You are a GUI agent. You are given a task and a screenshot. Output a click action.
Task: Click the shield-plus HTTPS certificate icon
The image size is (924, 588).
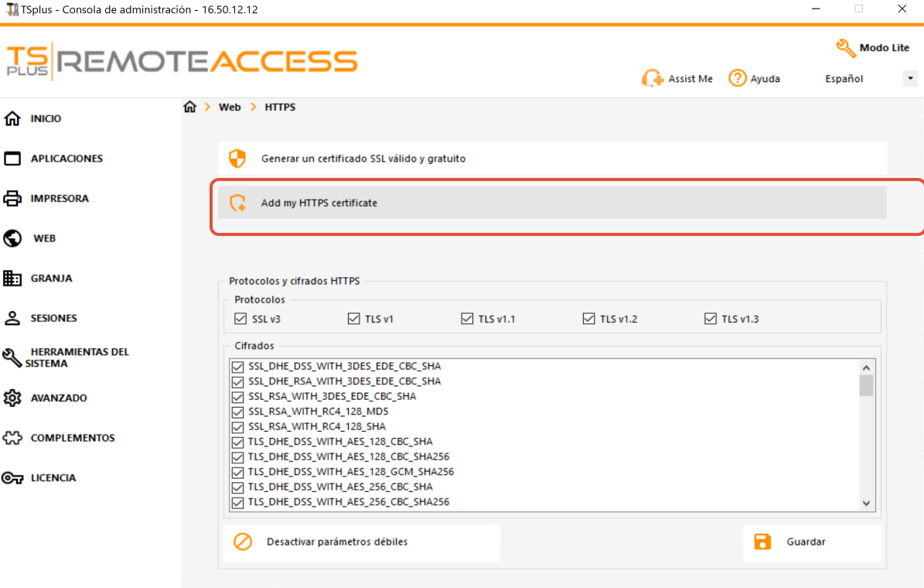click(x=238, y=203)
